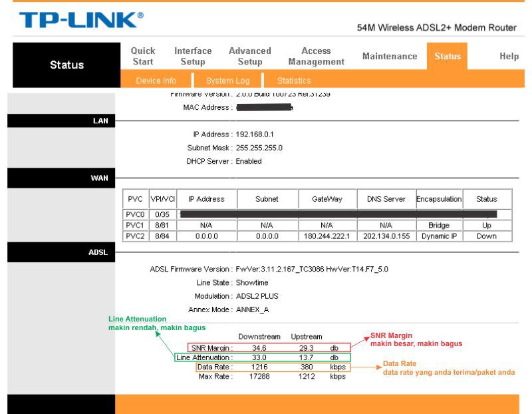Click Encapsulation value Bridge
The image size is (532, 414).
pyautogui.click(x=439, y=225)
